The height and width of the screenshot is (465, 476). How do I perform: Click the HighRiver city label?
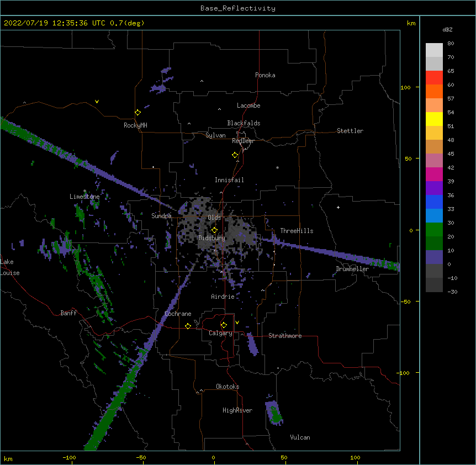pos(237,410)
